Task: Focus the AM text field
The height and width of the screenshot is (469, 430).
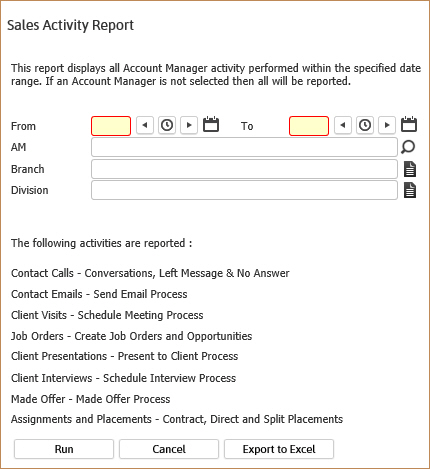Action: pyautogui.click(x=244, y=147)
